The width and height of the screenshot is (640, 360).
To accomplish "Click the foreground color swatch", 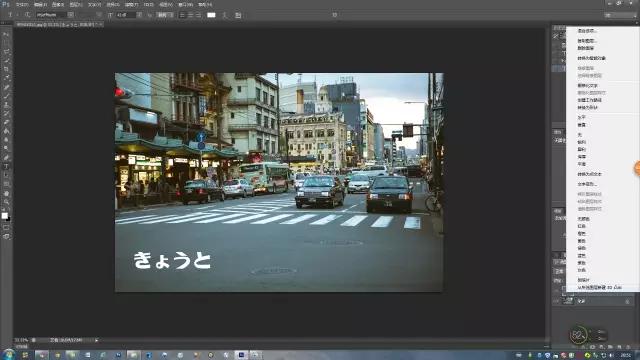I will pos(4,216).
